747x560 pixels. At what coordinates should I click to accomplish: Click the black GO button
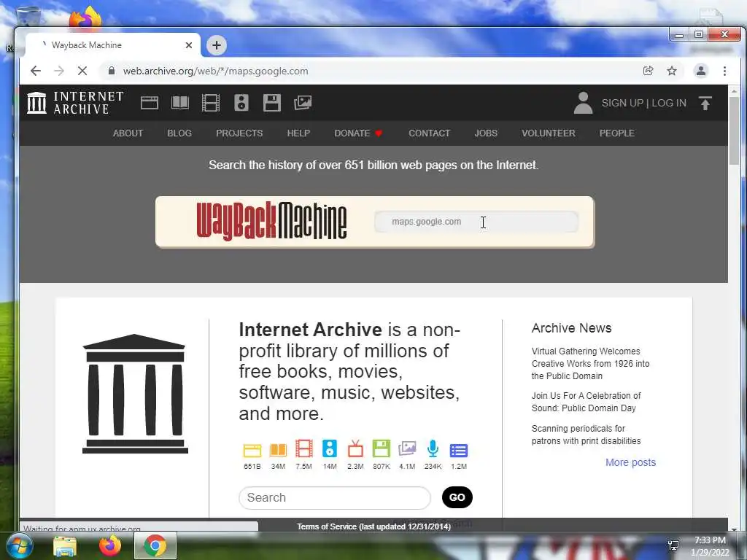[x=457, y=497]
